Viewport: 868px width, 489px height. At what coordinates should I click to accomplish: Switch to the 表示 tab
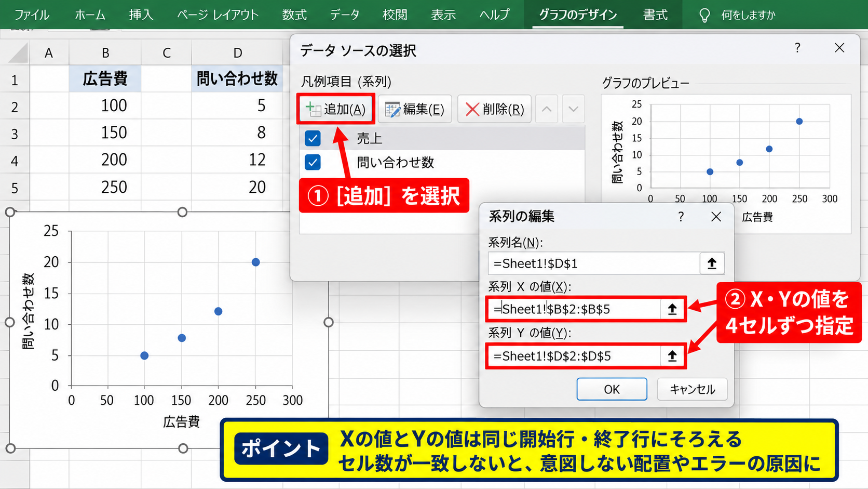click(x=443, y=15)
